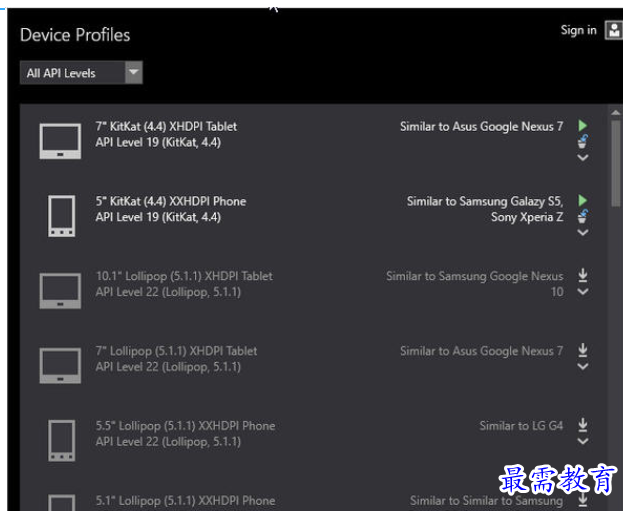
Task: Click "Similar to Samsung Google Nexus 10" text
Action: (x=475, y=284)
